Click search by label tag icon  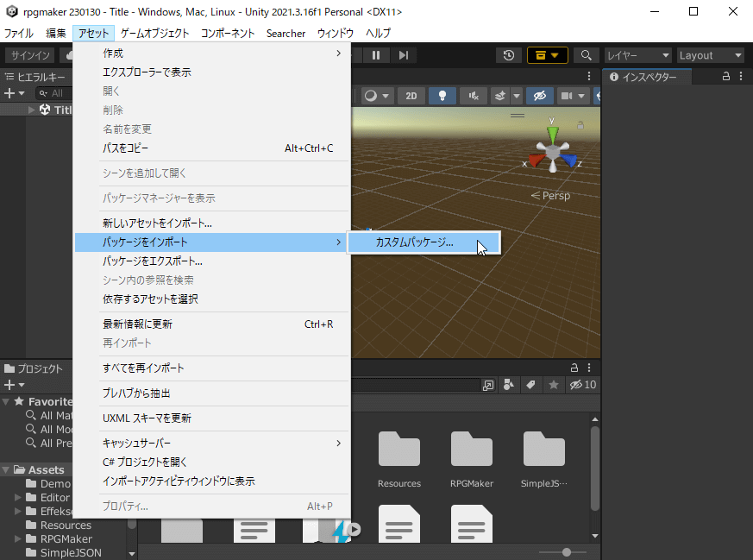[531, 385]
